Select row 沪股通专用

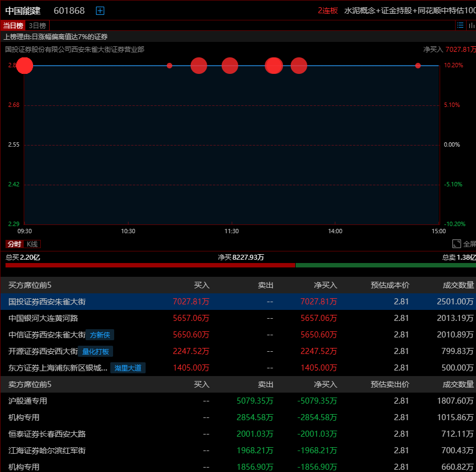[238, 401]
